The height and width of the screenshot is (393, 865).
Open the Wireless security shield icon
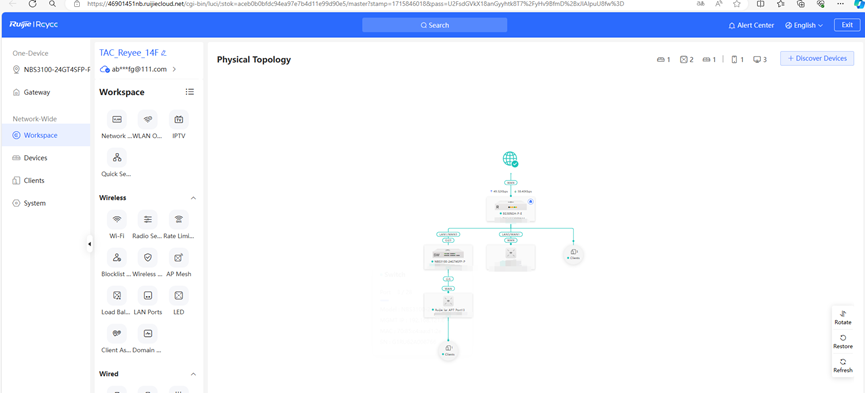(x=147, y=257)
